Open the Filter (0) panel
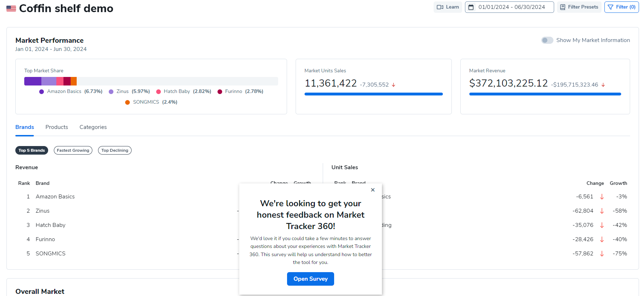 (x=622, y=7)
